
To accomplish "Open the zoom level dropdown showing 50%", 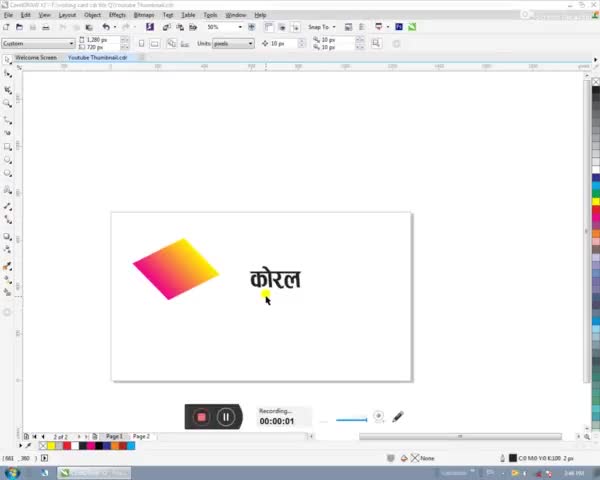I will (240, 27).
